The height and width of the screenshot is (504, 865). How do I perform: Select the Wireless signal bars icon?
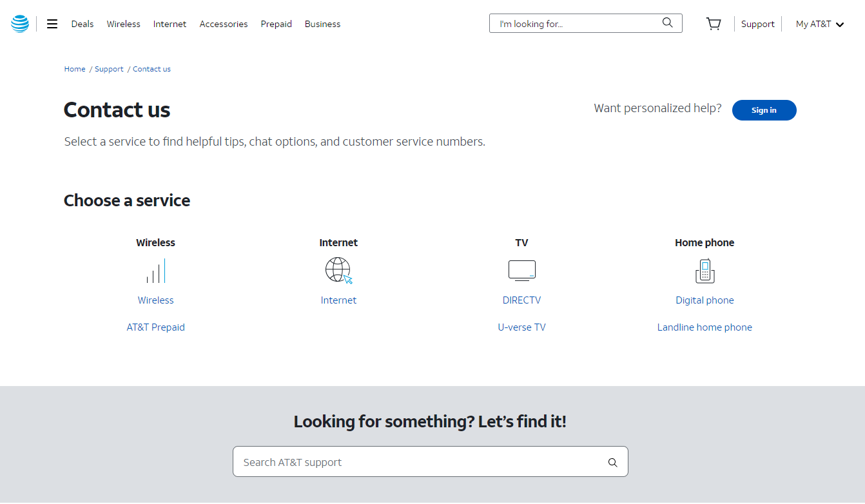tap(155, 271)
